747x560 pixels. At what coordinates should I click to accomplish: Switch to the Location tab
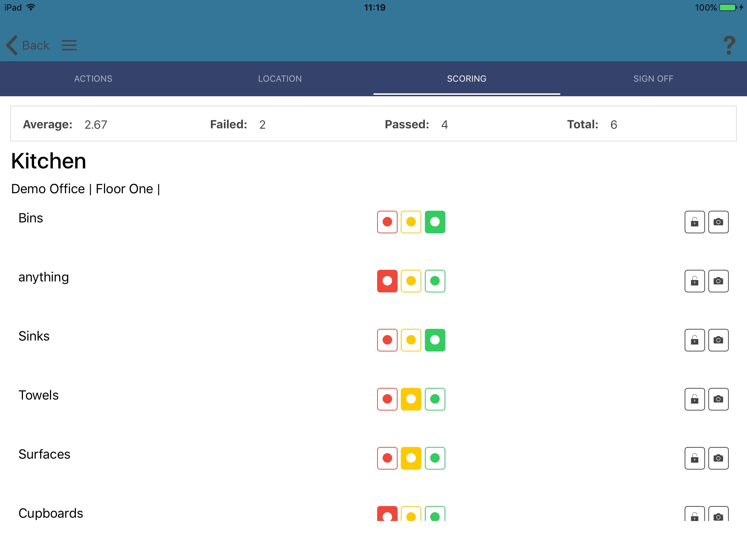pyautogui.click(x=280, y=79)
